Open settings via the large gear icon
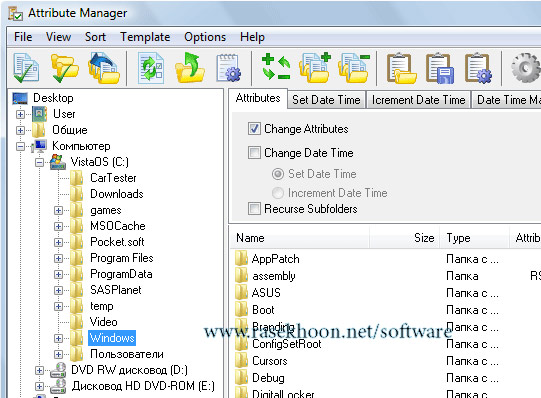Screen dimensions: 541x398 (526, 67)
